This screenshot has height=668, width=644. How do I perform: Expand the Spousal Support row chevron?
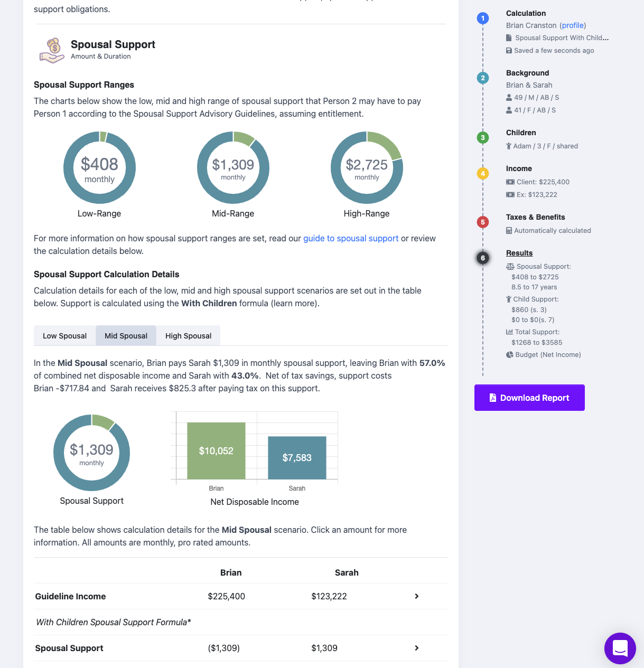click(x=416, y=648)
